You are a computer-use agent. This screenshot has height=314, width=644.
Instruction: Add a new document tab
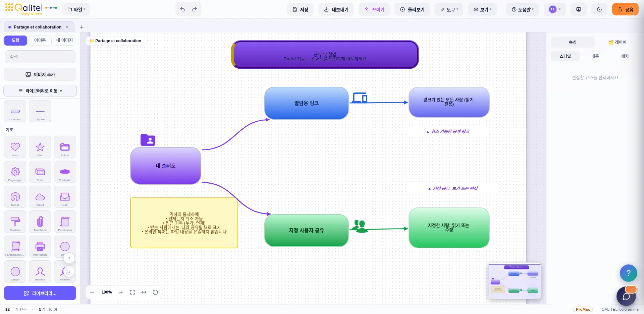(x=82, y=27)
